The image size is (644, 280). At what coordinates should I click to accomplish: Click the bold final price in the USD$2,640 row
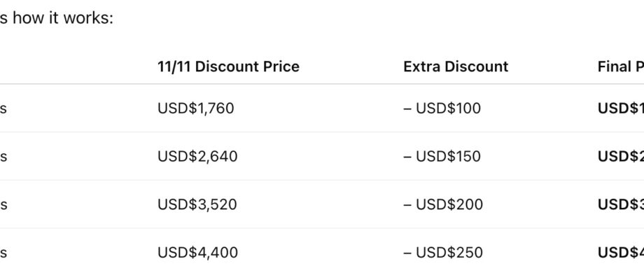click(x=620, y=156)
